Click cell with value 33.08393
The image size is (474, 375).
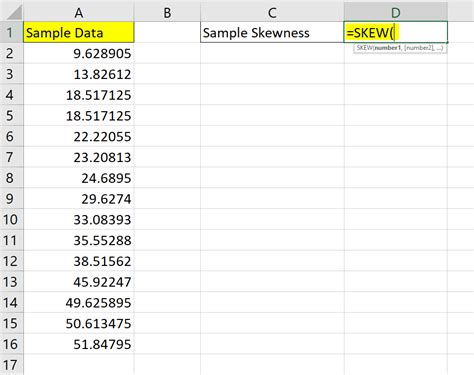pyautogui.click(x=79, y=219)
